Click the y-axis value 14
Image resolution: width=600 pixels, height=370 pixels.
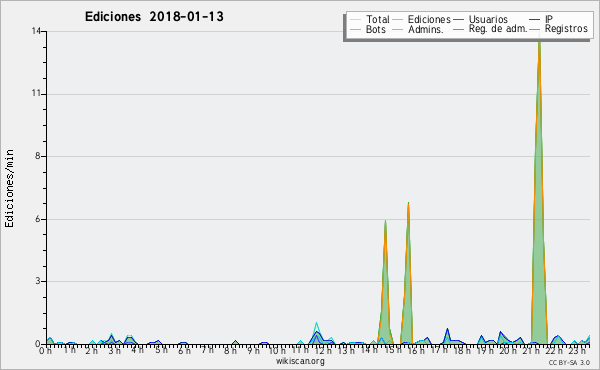point(36,31)
